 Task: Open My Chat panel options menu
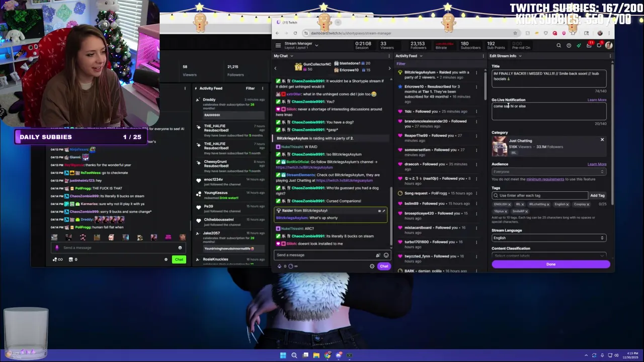(389, 56)
